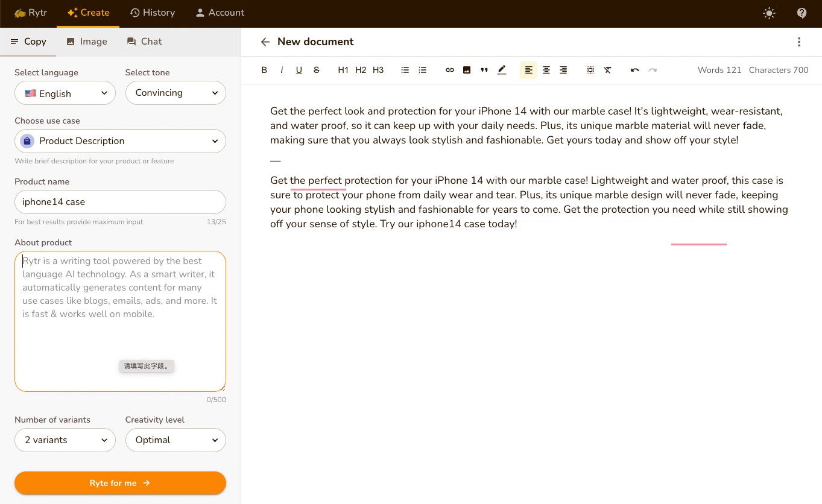Toggle bold formatting in the editor toolbar

pyautogui.click(x=264, y=70)
